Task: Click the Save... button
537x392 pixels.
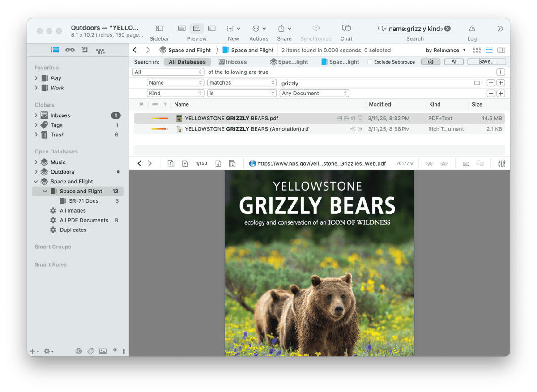Action: click(486, 62)
